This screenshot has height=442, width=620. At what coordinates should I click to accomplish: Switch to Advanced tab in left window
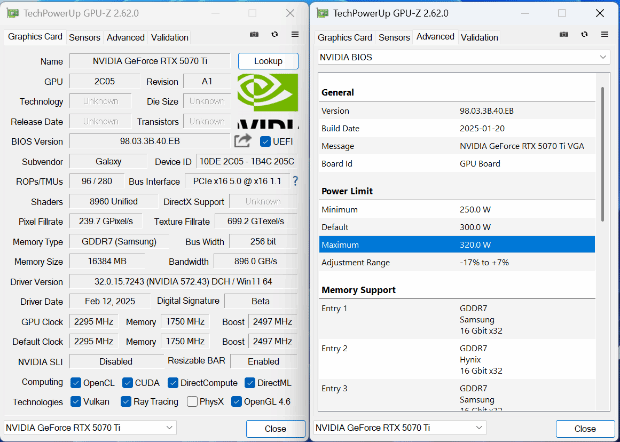(125, 38)
